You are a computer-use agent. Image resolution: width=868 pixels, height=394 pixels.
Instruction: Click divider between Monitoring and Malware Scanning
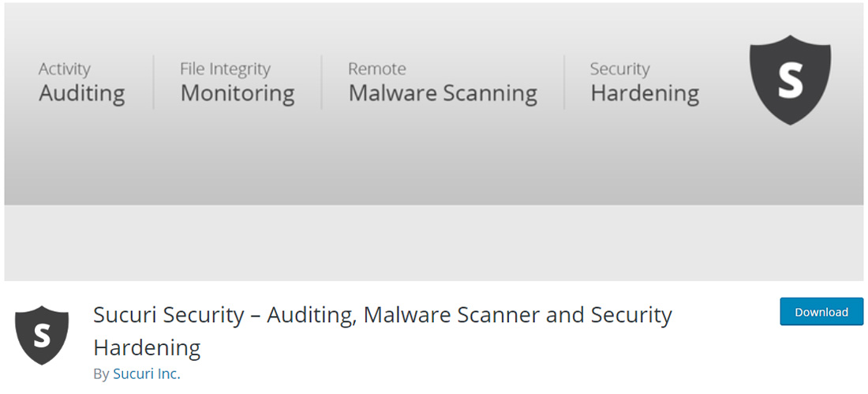(322, 81)
